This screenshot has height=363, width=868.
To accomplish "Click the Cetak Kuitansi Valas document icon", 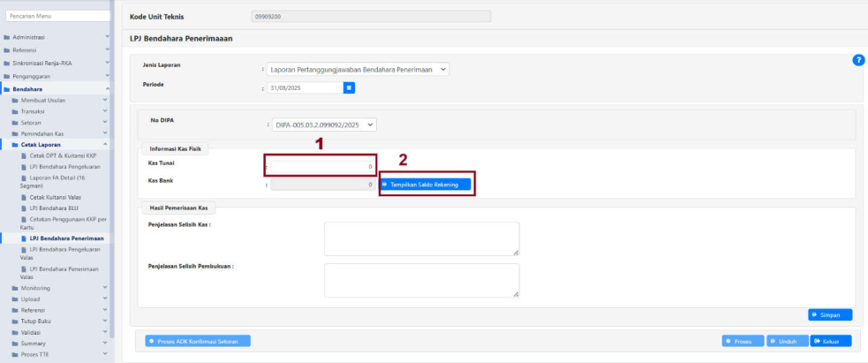I will tap(24, 197).
